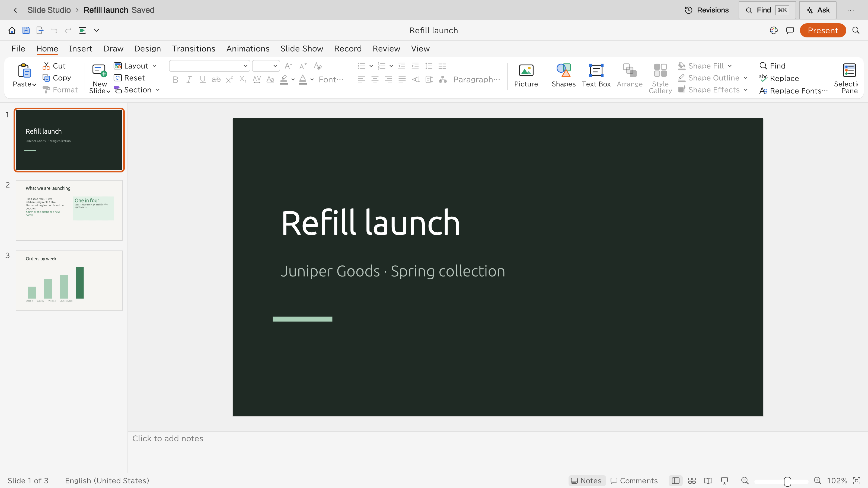The height and width of the screenshot is (488, 868).
Task: Insert a Picture
Action: coord(526,75)
